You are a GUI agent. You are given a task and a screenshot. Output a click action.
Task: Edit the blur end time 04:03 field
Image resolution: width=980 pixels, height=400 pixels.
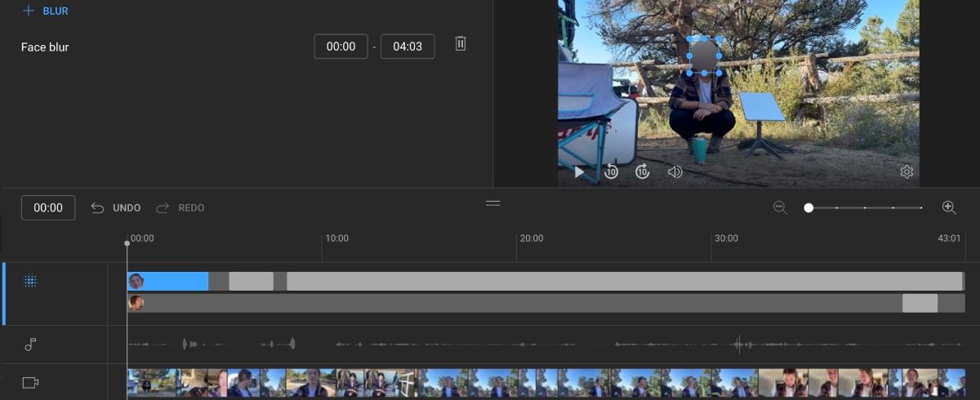(408, 47)
